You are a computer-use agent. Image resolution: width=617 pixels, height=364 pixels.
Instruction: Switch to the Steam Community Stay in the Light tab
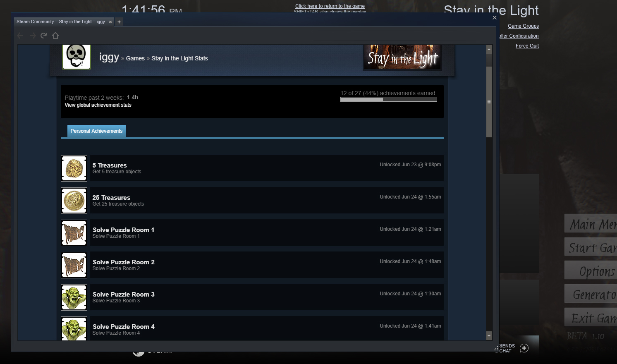tap(61, 22)
